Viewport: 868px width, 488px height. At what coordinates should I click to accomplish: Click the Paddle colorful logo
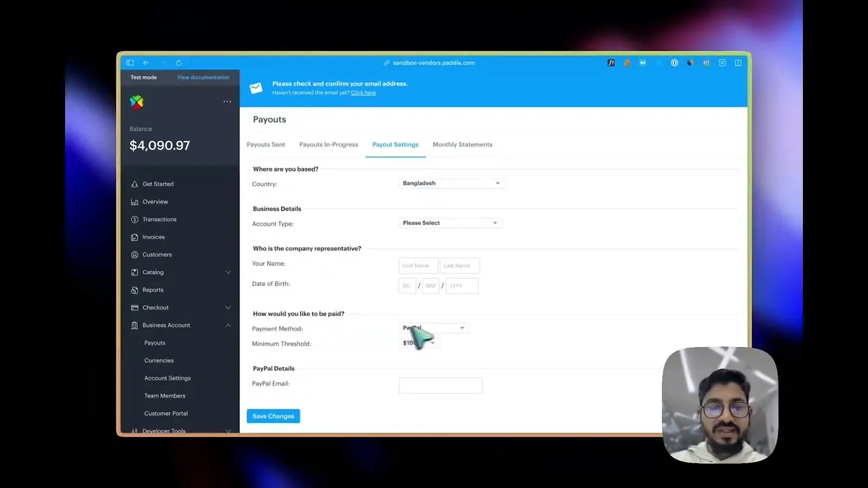(x=136, y=102)
